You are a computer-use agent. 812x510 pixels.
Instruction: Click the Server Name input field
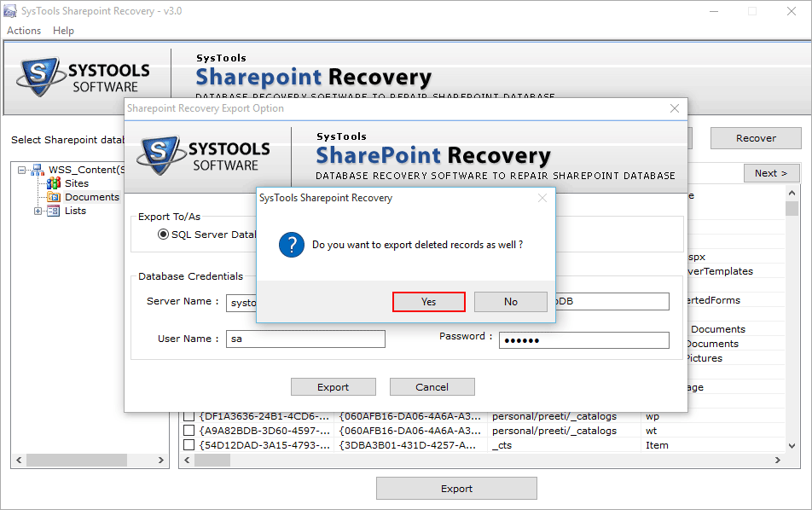click(241, 303)
